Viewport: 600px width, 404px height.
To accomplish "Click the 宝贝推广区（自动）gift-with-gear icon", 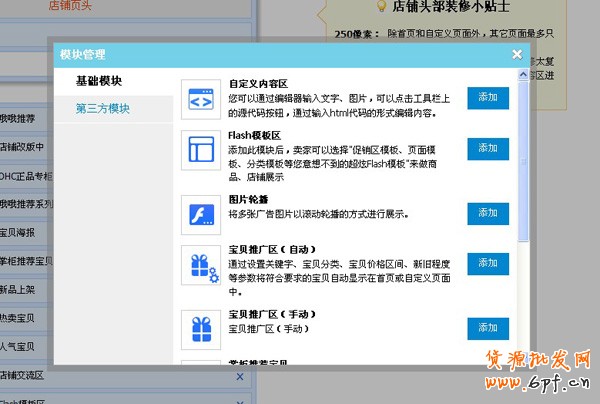I will tap(201, 265).
